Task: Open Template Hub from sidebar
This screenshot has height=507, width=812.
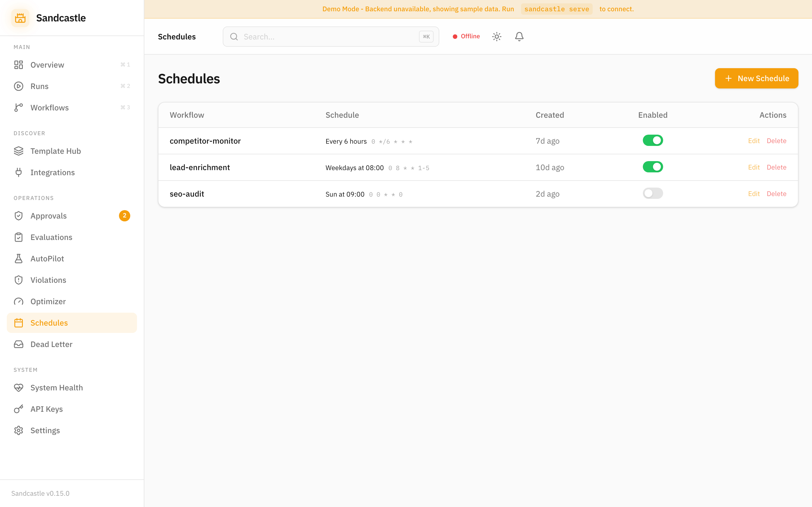Action: (55, 151)
